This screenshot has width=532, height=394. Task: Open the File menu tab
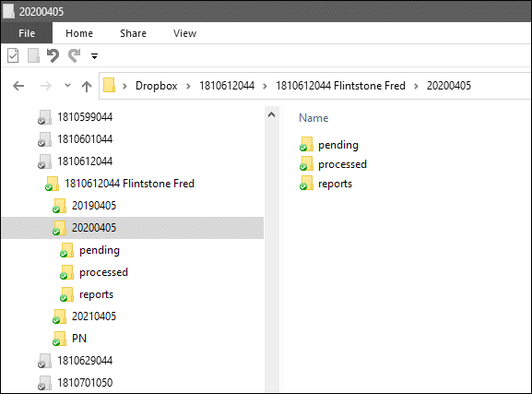27,33
